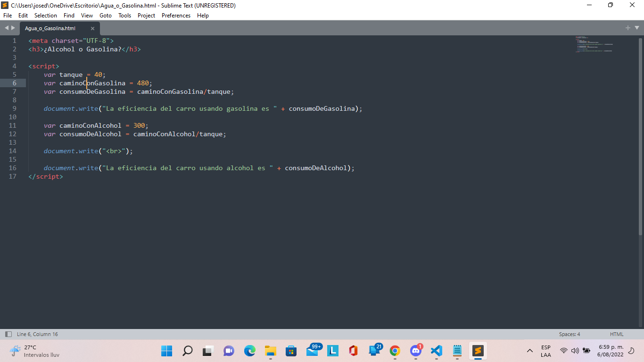Click the value 480 on line 6
The image size is (644, 362).
(143, 83)
